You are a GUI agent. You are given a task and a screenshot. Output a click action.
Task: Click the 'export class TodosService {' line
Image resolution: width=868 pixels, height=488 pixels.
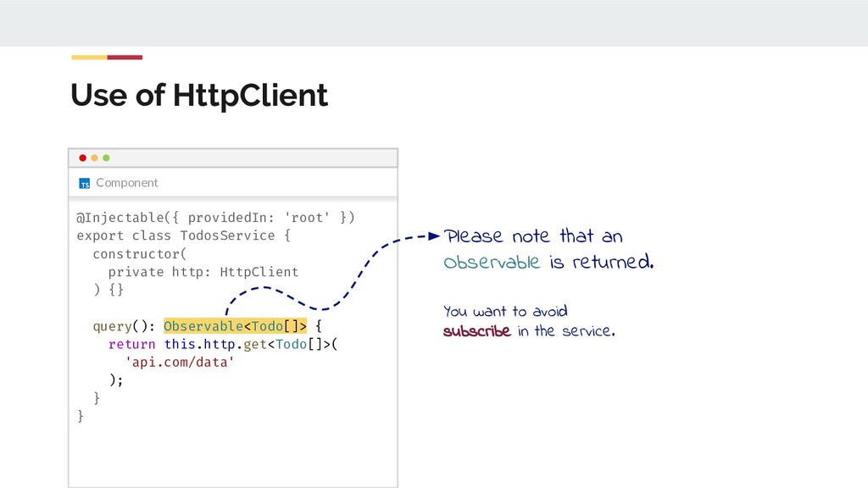tap(183, 236)
